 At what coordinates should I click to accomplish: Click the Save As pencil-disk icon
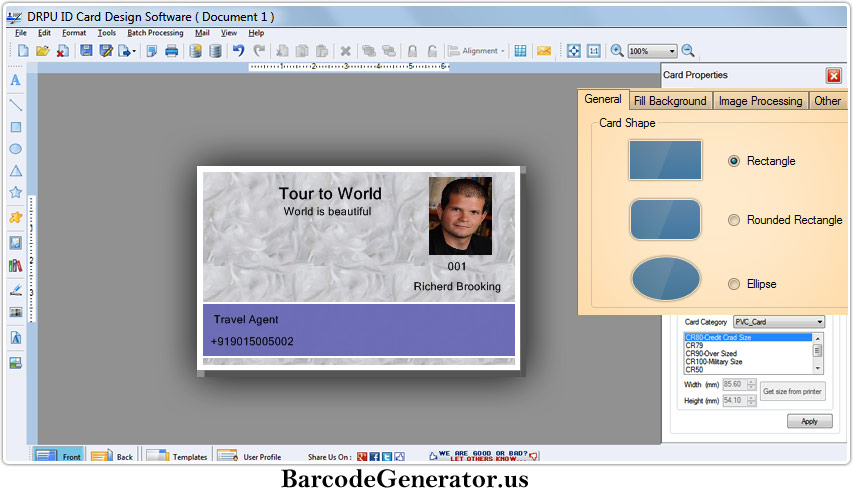[x=106, y=51]
